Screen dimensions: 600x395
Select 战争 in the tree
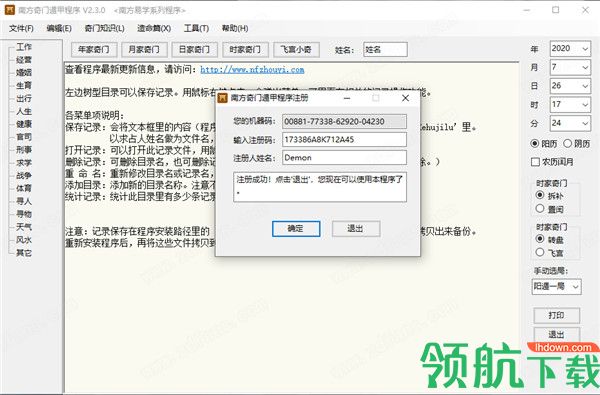pyautogui.click(x=24, y=175)
